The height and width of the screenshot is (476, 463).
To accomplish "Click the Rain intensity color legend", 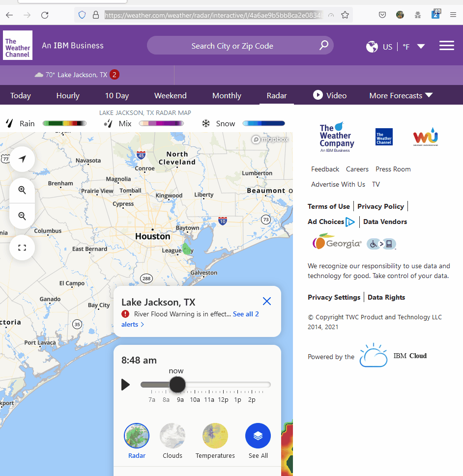I will pos(64,123).
